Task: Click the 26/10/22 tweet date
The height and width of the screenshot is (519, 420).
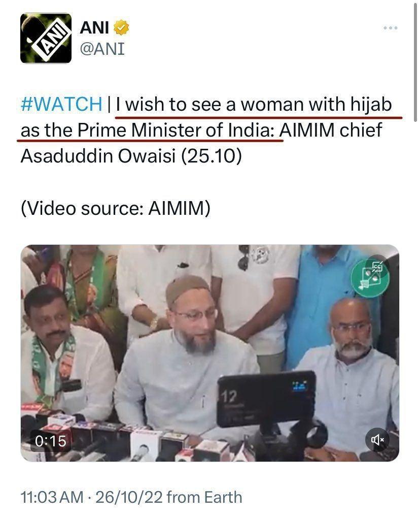Action: pos(129,497)
